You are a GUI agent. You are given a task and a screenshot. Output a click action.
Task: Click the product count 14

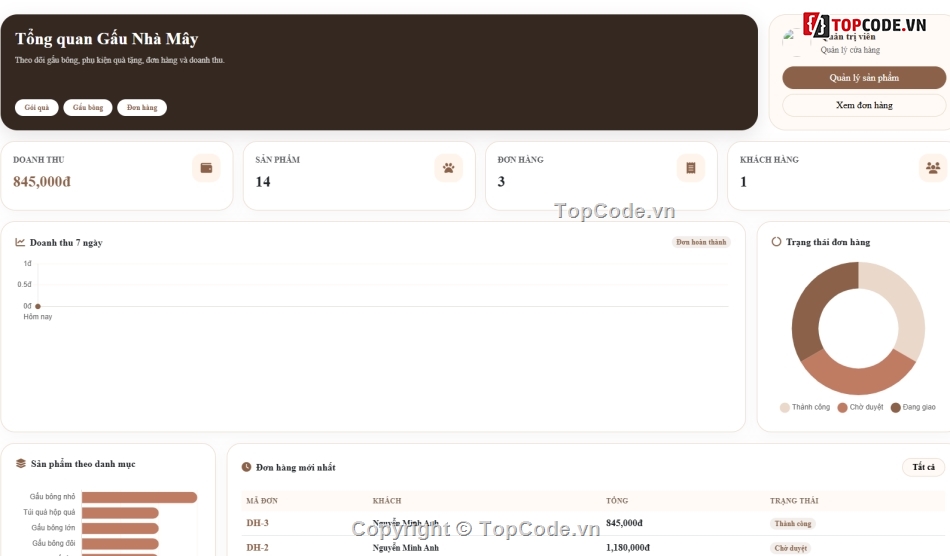coord(262,182)
